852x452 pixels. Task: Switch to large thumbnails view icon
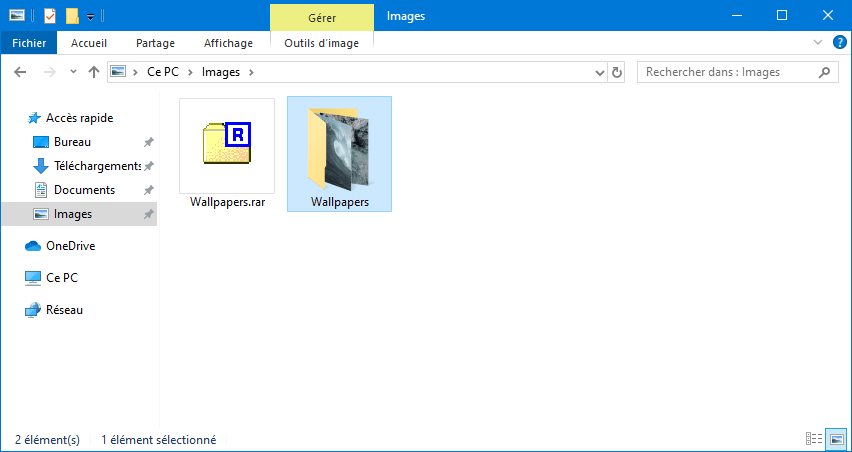(x=837, y=438)
